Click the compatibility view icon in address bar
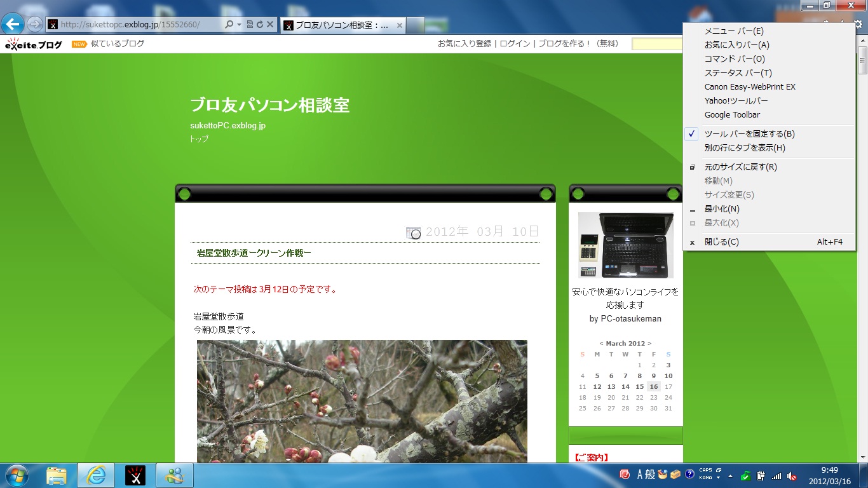 click(x=250, y=24)
